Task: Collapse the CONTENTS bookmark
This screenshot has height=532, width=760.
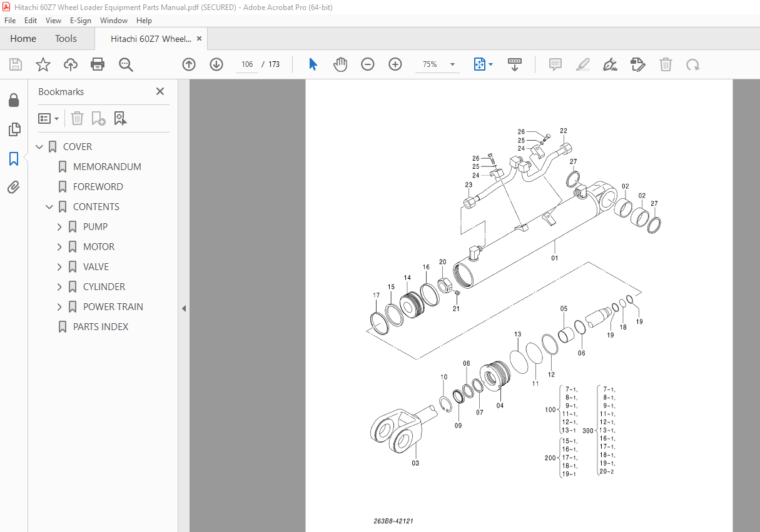Action: point(49,207)
